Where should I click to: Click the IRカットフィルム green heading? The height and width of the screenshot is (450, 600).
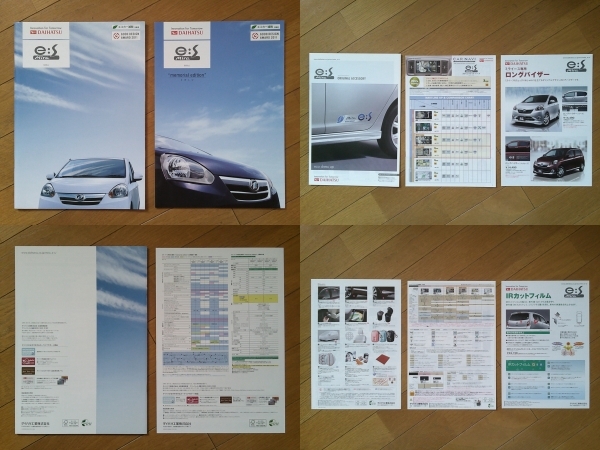(x=528, y=295)
